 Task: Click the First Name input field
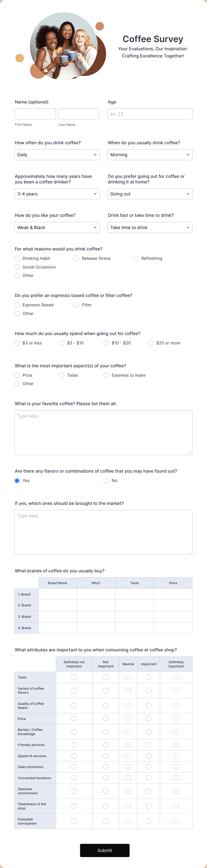coord(35,114)
